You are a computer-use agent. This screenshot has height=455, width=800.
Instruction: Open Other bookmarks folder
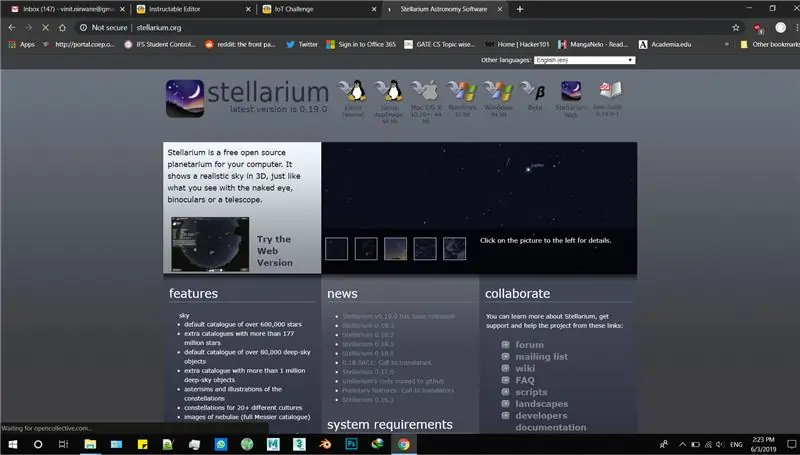770,44
